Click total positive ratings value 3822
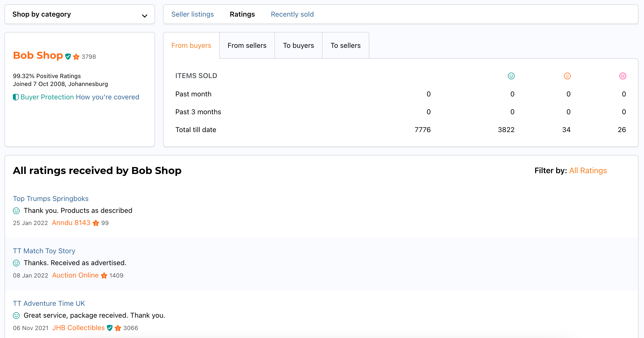Screen dimensions: 644x338 click(x=506, y=130)
